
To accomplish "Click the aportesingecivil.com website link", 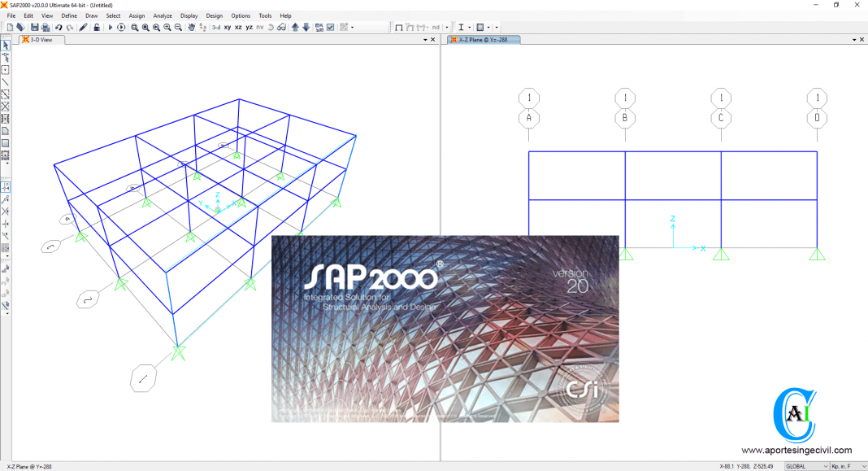I will [796, 450].
